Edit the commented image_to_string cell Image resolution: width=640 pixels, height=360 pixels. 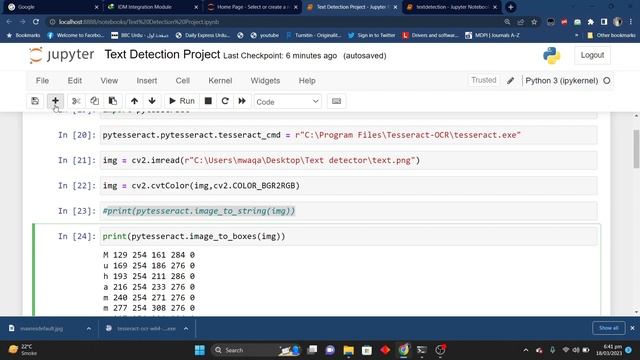click(x=349, y=211)
